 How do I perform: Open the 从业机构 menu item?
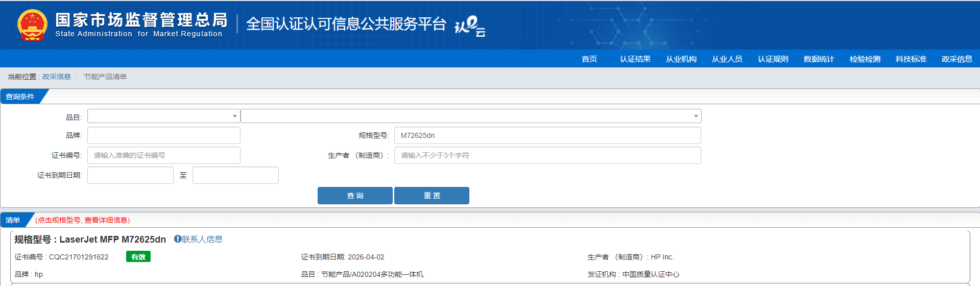681,59
